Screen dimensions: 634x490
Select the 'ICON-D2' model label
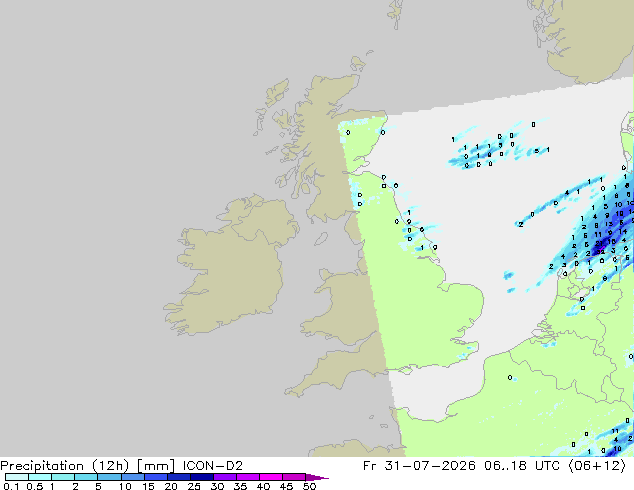tap(213, 466)
